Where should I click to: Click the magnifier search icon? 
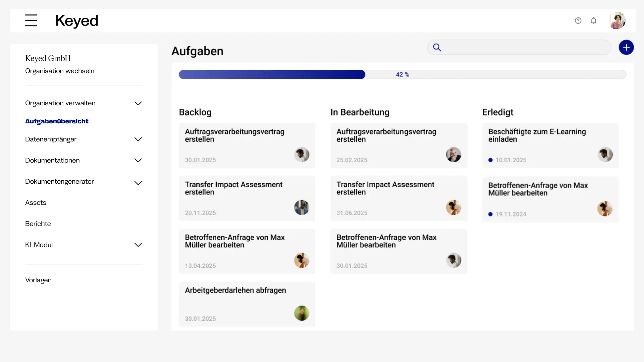pos(437,47)
